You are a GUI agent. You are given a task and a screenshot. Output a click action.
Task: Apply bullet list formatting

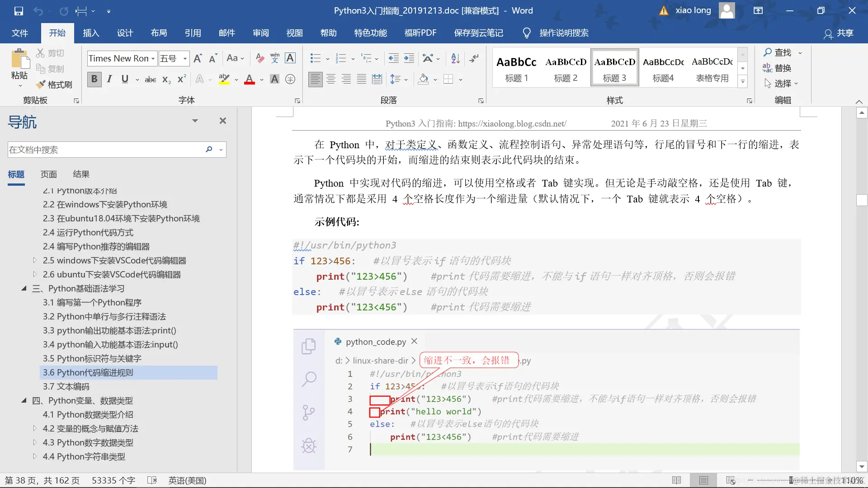tap(315, 58)
